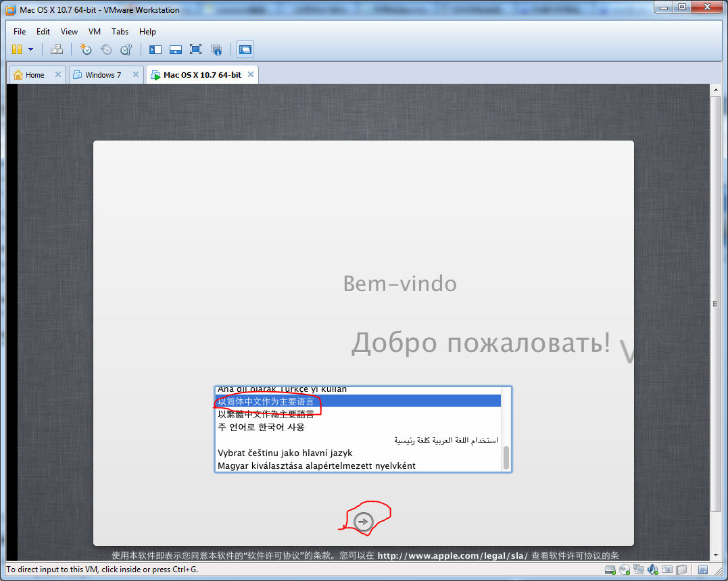Screen dimensions: 728x581
Task: Click the language list scrollbar thumb
Action: pos(506,457)
